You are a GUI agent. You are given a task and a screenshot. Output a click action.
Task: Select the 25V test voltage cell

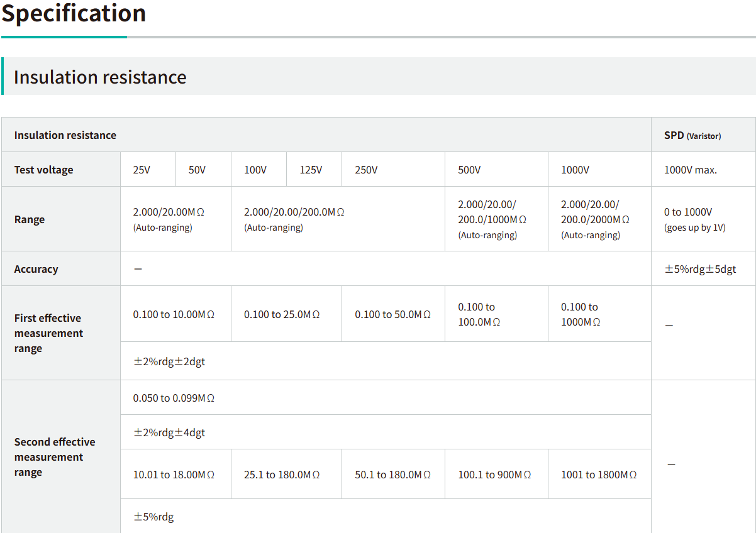[x=142, y=170]
